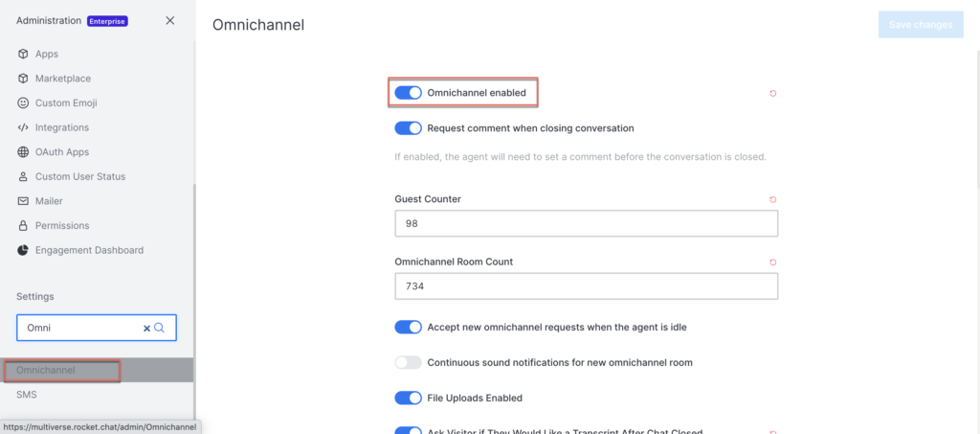980x434 pixels.
Task: Reset the Omnichannel enabled setting
Action: click(773, 93)
